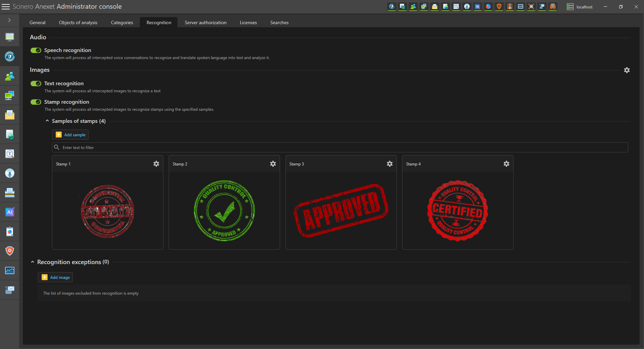Go to the Licenses tab

pos(248,22)
